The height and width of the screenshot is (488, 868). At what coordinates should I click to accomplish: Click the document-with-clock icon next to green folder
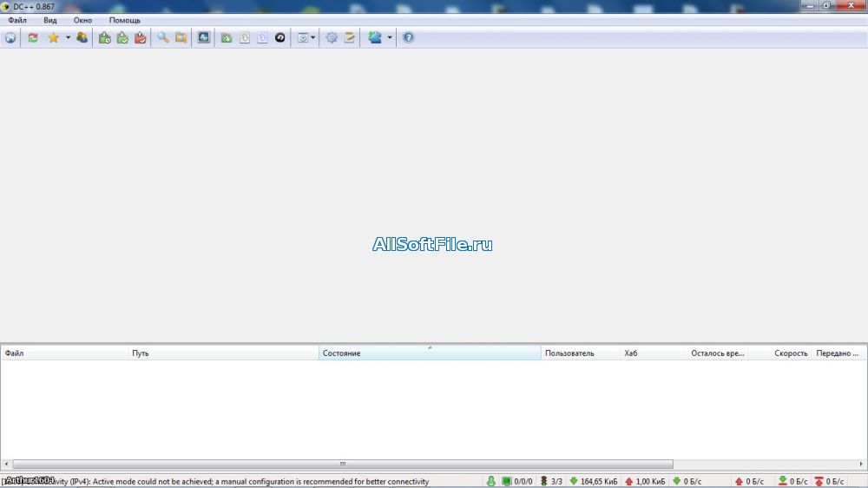(245, 37)
